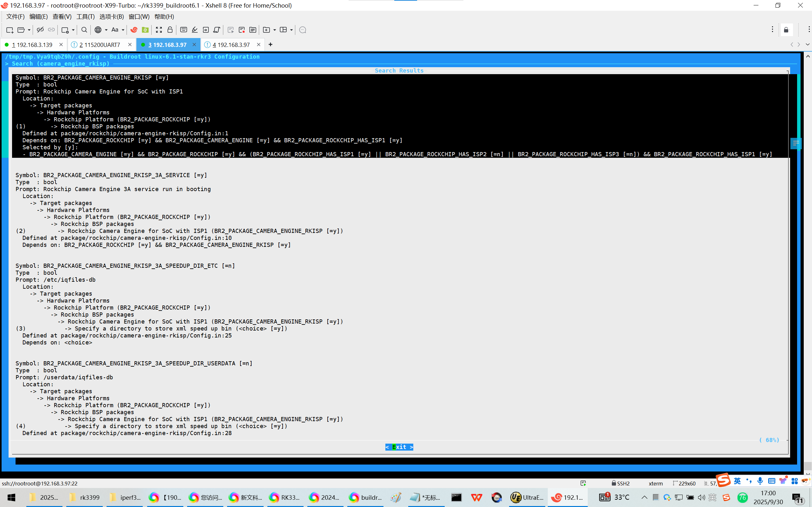Screen dimensions: 812x507
Task: Click the keyboard mapping toolbar icon
Action: point(184,30)
